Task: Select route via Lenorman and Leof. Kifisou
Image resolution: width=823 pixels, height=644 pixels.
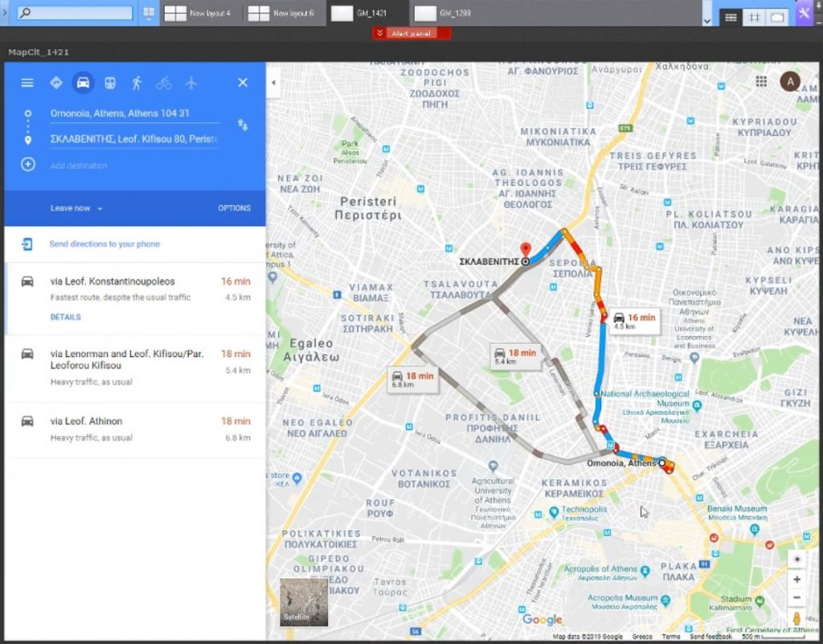Action: tap(135, 368)
